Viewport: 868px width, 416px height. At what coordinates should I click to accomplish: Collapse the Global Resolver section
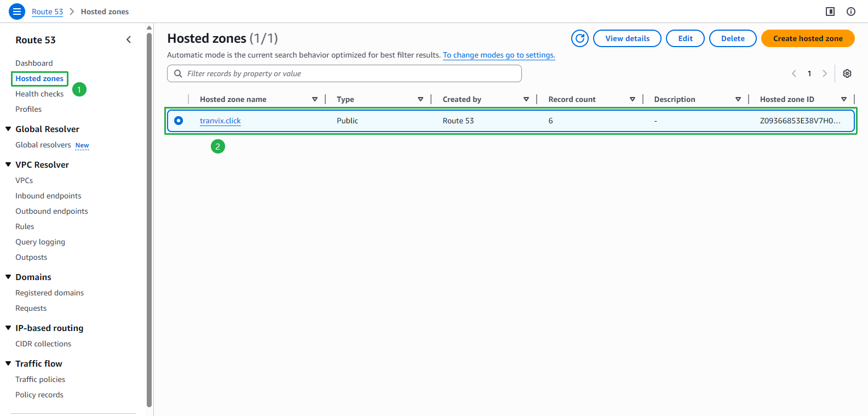8,129
